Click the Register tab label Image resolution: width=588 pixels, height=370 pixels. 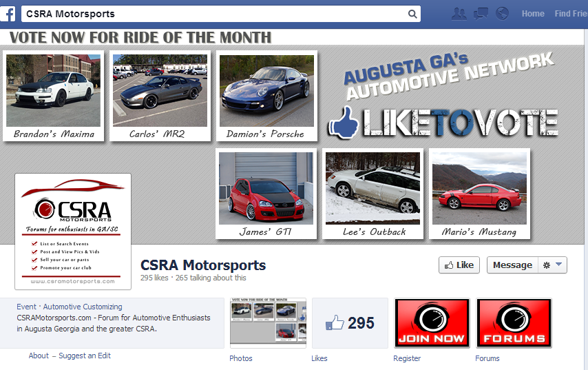pos(407,358)
